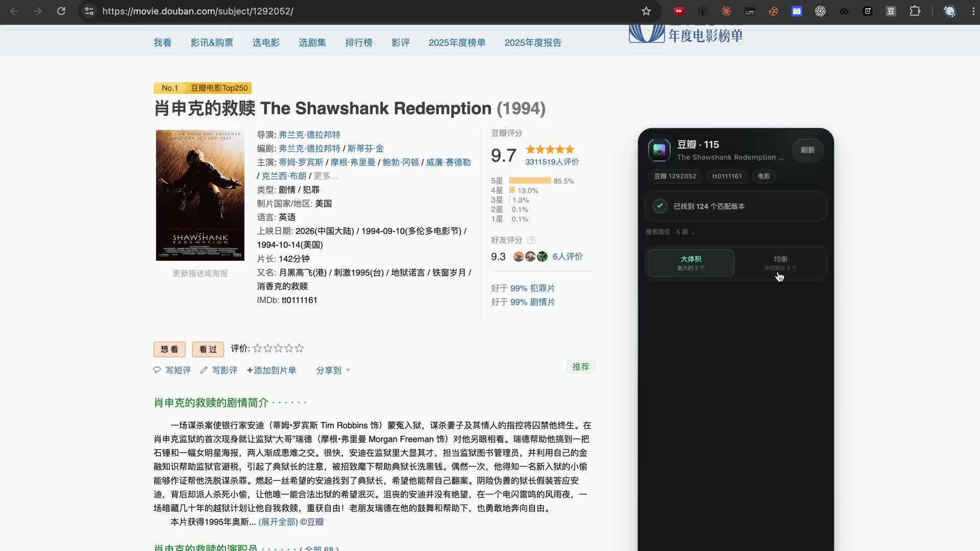Open the 2025年度报告 nav tab
This screenshot has height=551, width=980.
(533, 42)
